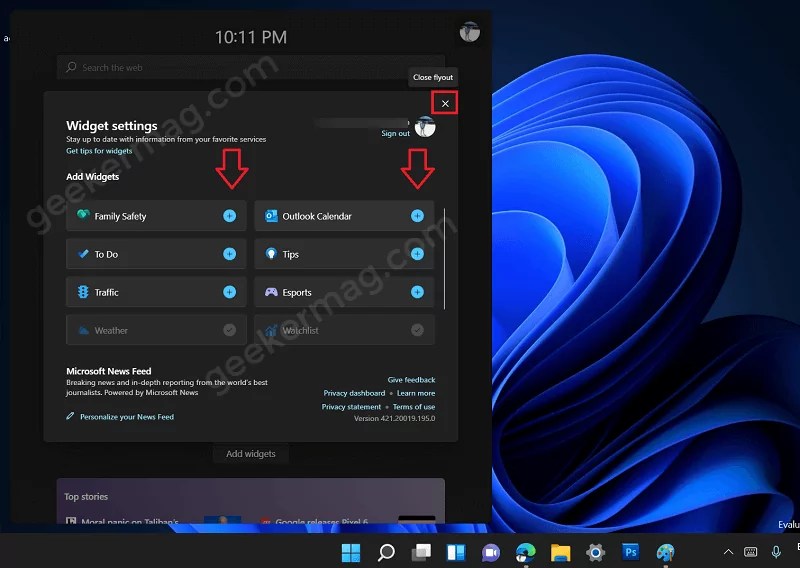Add the Esports widget plus icon
This screenshot has height=568, width=800.
point(417,292)
